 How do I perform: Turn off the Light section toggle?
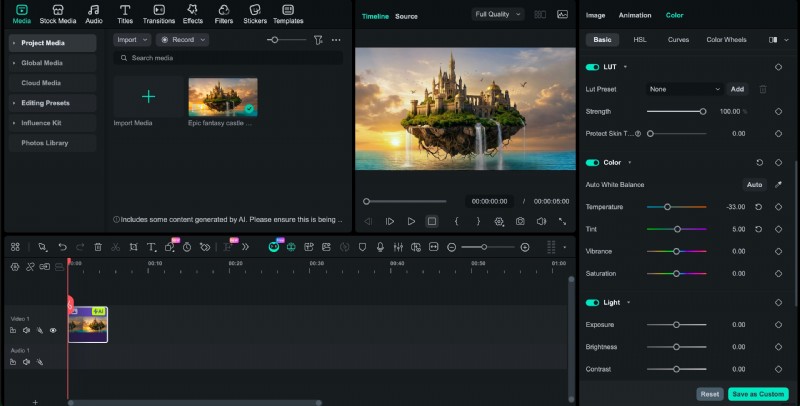click(592, 302)
